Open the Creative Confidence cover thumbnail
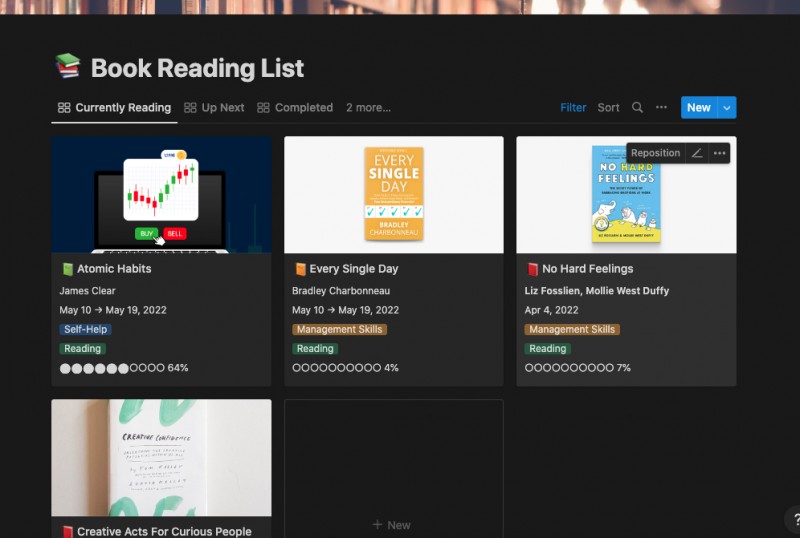Screen dimensions: 800x538 [x=161, y=458]
